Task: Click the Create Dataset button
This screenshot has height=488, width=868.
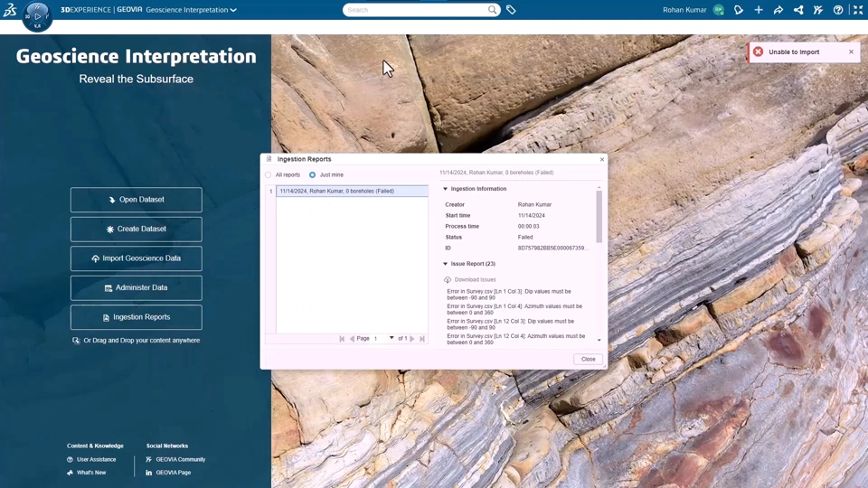Action: (137, 229)
